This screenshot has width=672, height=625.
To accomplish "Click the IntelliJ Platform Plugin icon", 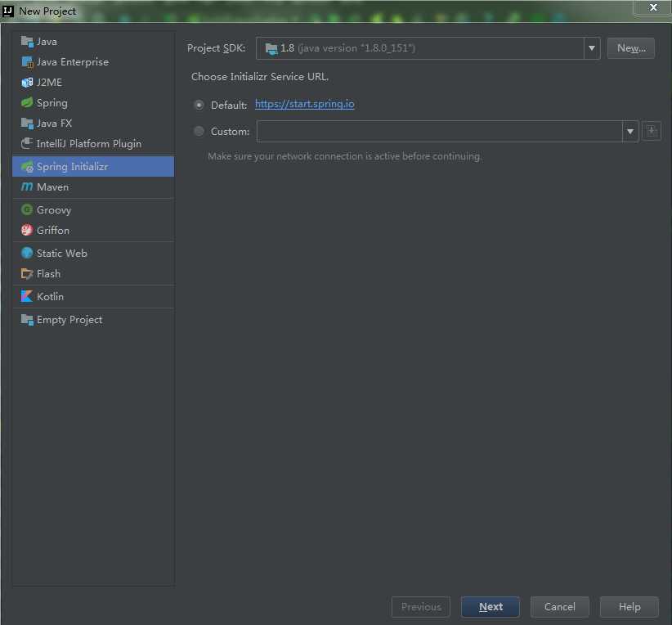I will click(x=27, y=144).
